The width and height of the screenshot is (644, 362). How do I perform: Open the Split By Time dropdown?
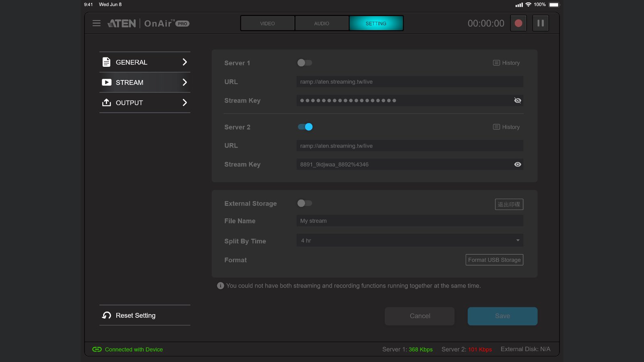pos(410,241)
